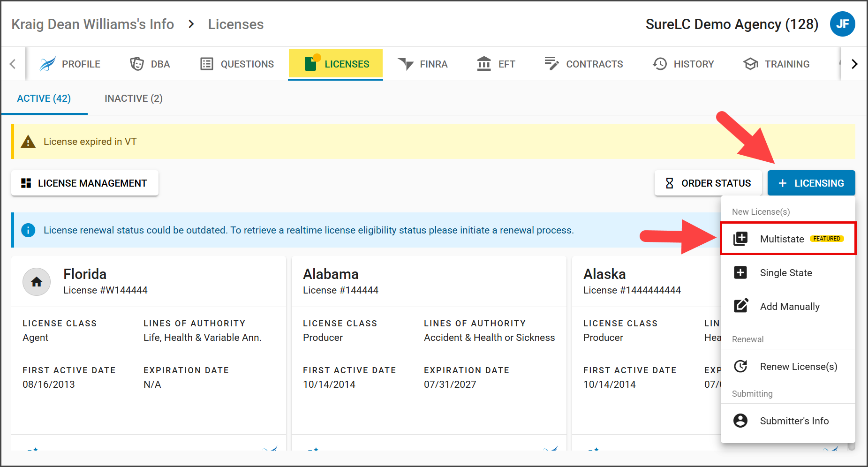868x467 pixels.
Task: Open Submitter's Info from the menu
Action: [x=788, y=421]
